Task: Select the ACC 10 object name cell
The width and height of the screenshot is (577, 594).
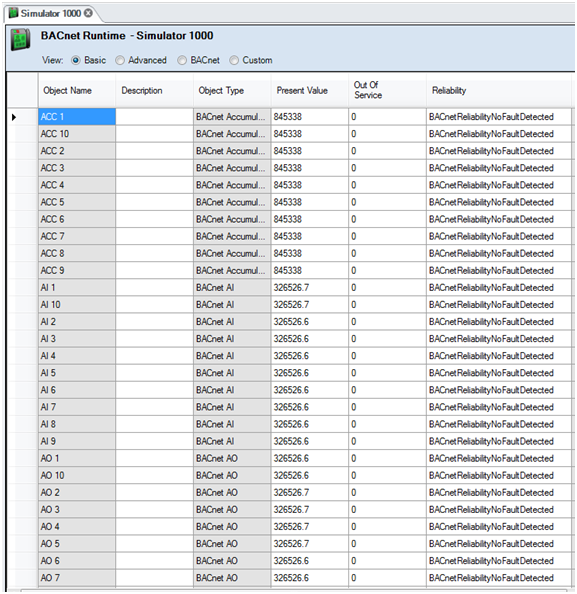Action: 77,134
